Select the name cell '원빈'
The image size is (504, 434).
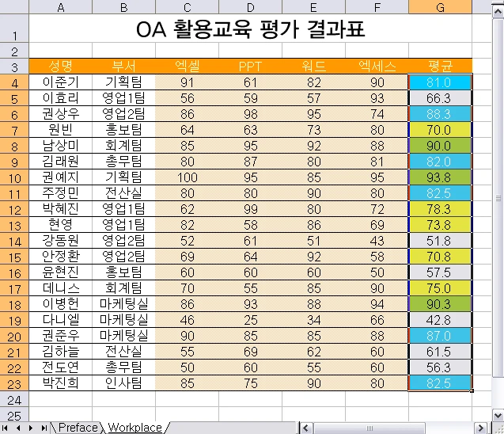tap(60, 130)
